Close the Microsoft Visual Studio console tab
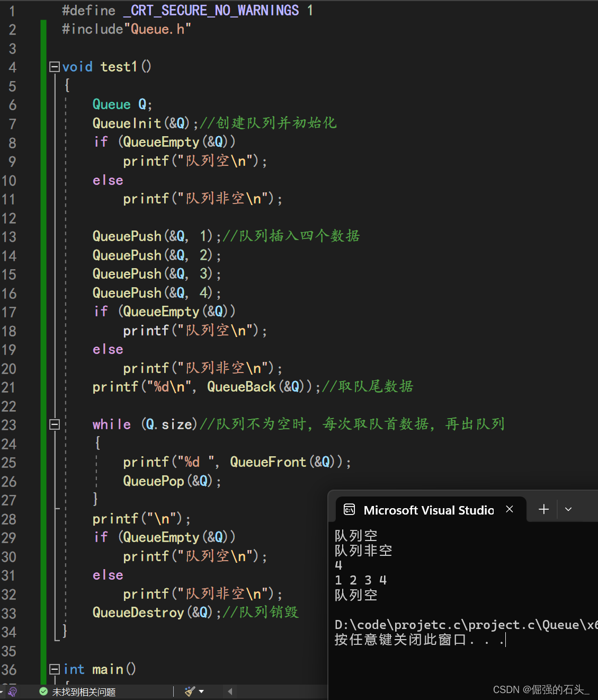Viewport: 598px width, 700px height. pos(510,509)
